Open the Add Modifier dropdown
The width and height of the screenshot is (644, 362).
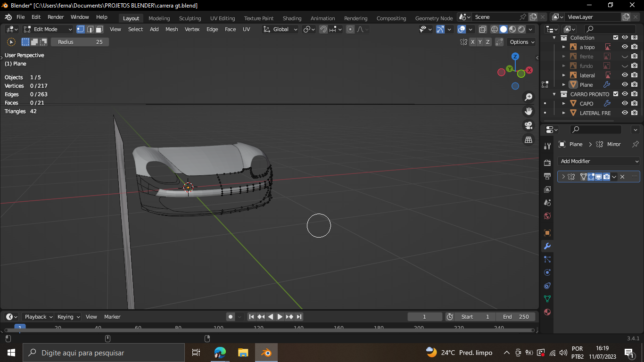click(598, 161)
